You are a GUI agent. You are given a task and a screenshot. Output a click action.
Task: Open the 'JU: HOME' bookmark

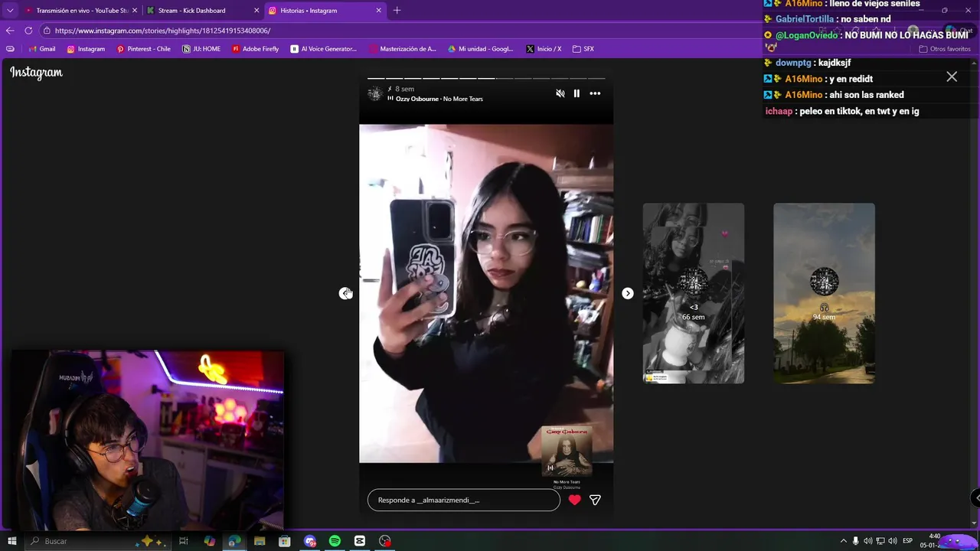(x=201, y=49)
